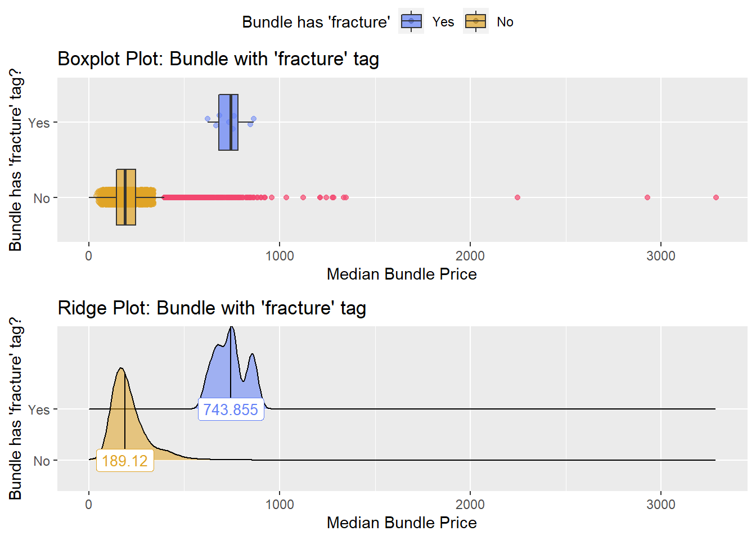Select the blue 'Yes' box in the boxplot

[228, 122]
